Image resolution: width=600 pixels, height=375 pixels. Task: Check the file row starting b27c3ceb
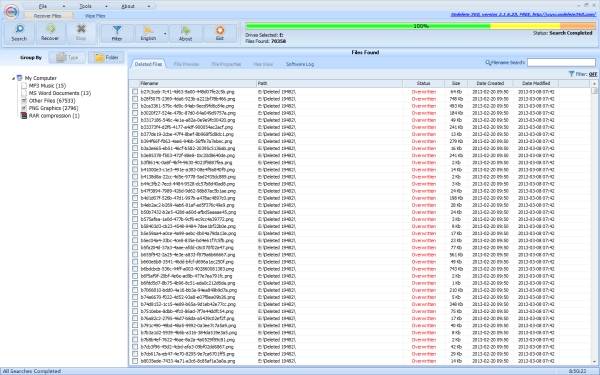coord(135,92)
